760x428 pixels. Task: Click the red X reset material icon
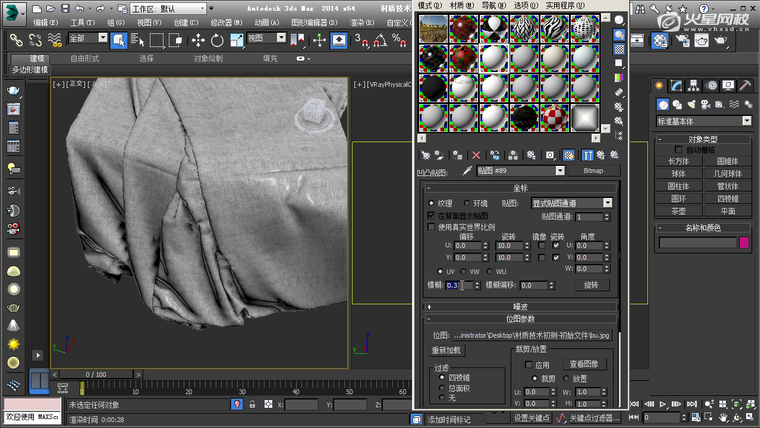tap(475, 155)
